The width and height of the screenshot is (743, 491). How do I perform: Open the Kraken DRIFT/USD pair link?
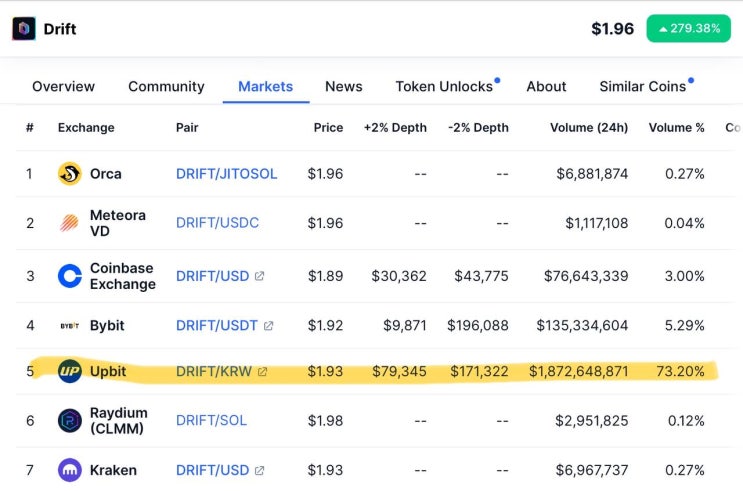pos(212,470)
